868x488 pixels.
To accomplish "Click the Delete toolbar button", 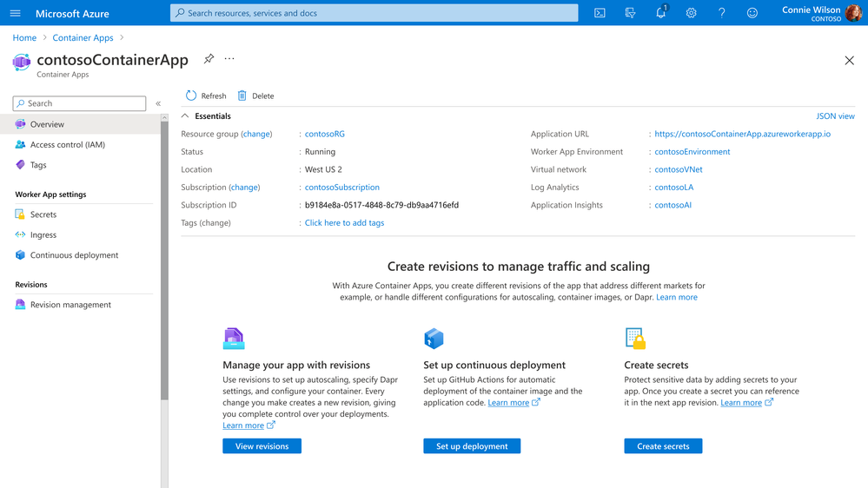I will [x=255, y=96].
